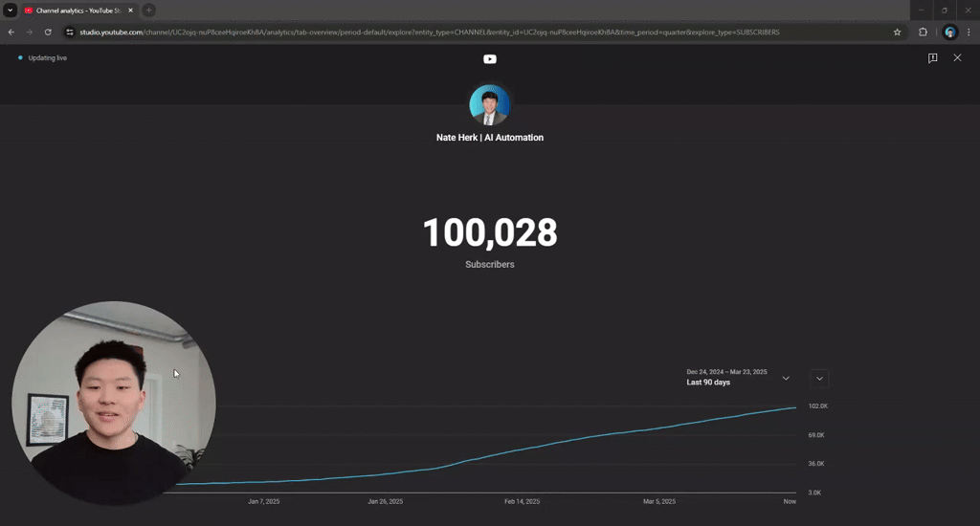Open the browser extensions menu

click(x=924, y=32)
